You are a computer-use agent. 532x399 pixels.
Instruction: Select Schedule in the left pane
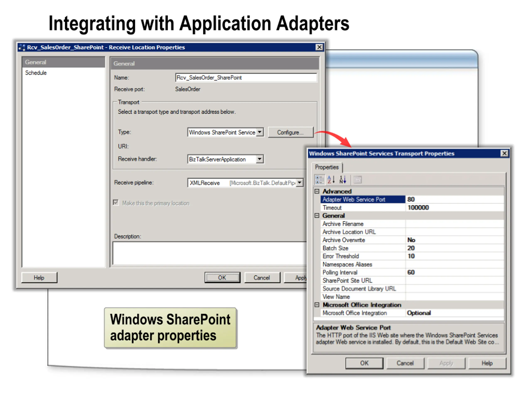click(36, 73)
